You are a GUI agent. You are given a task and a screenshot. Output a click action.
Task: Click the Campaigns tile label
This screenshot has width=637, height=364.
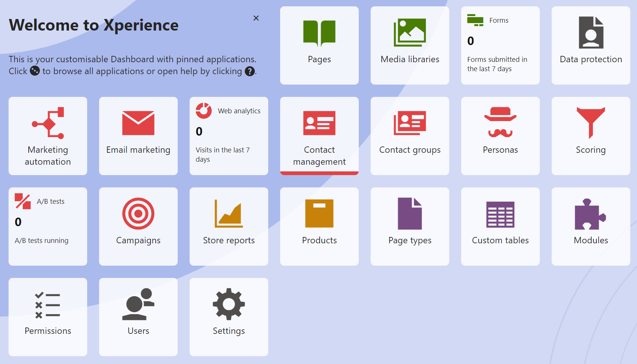click(138, 241)
